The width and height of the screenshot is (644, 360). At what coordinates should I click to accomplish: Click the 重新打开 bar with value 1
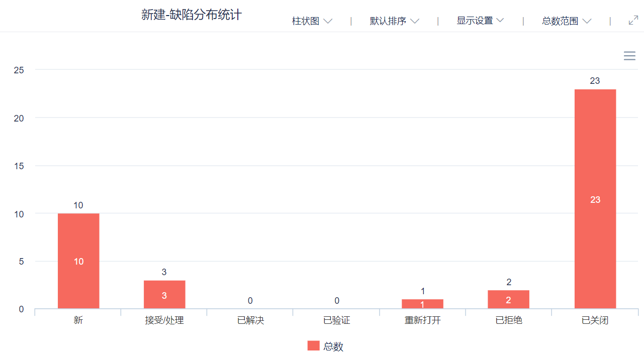(422, 304)
